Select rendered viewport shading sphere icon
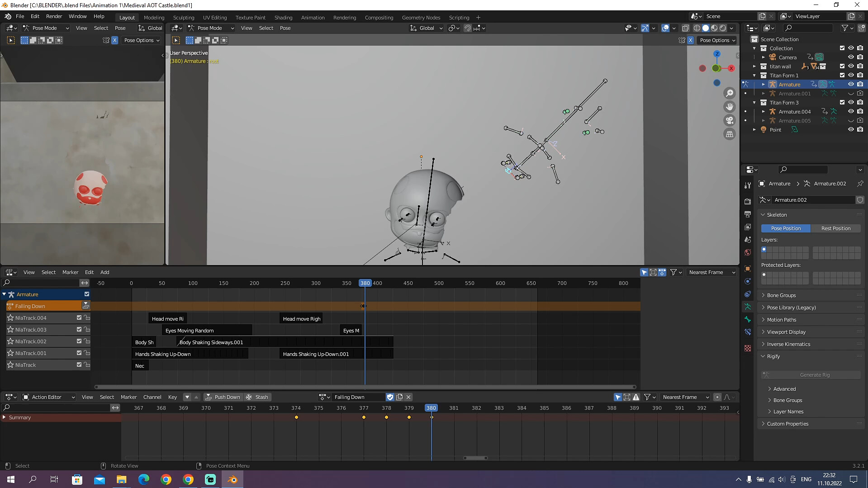This screenshot has width=868, height=488. (722, 28)
